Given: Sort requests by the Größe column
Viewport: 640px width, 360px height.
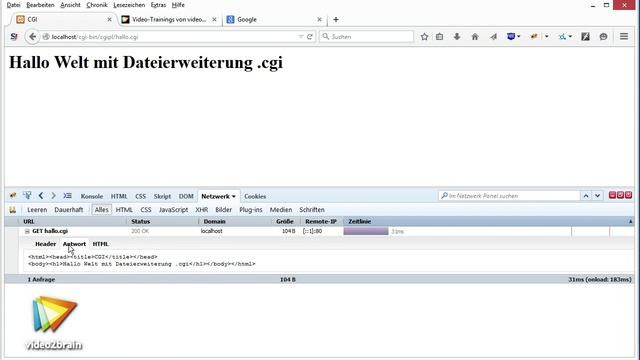Looking at the screenshot, I should click(285, 222).
